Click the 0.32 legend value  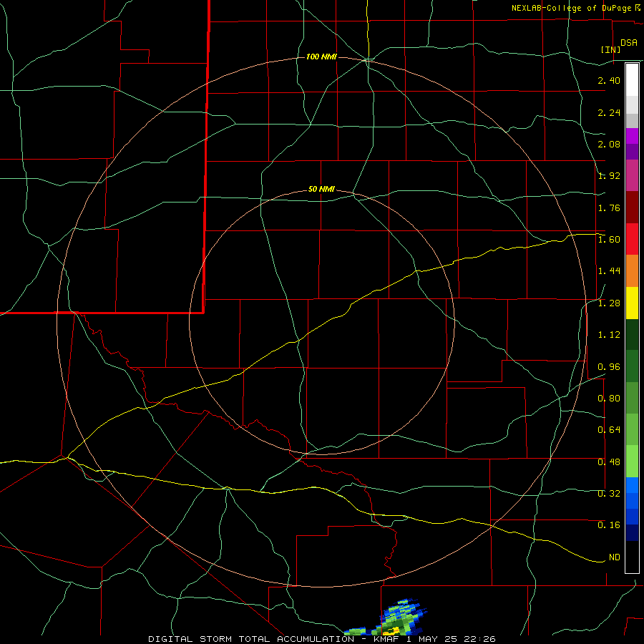609,494
